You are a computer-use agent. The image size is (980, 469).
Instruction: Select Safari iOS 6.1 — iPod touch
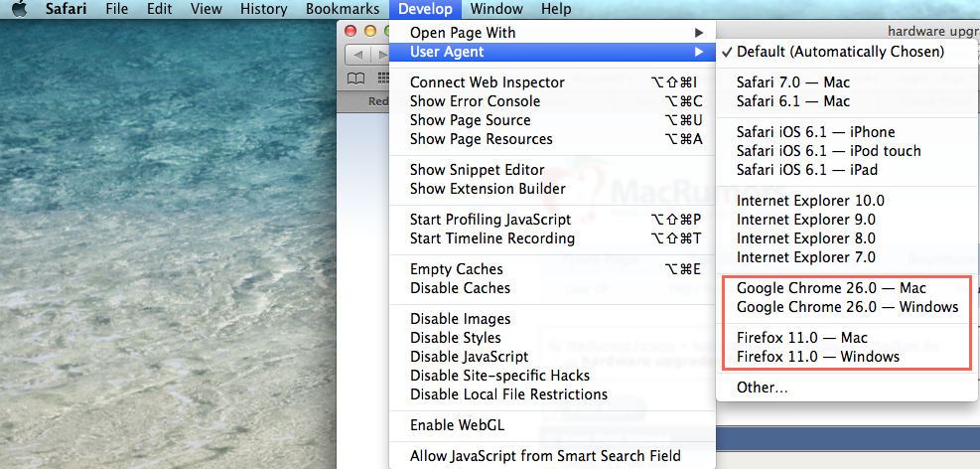tap(845, 151)
